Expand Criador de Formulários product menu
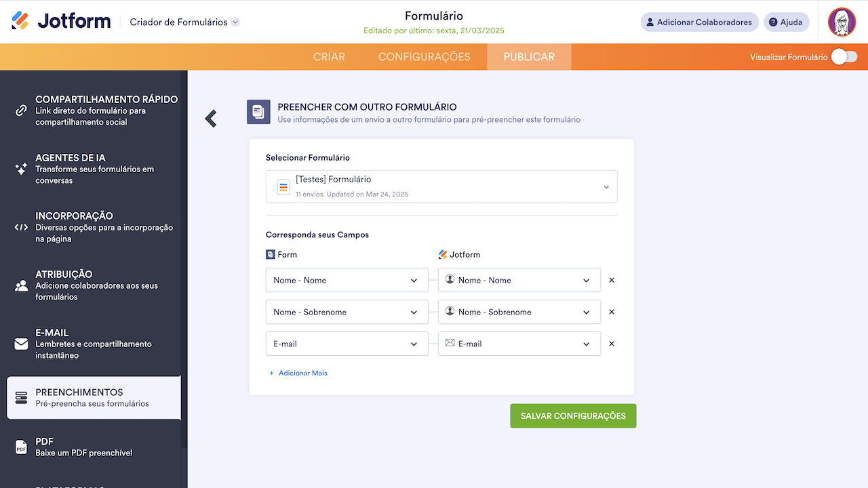The width and height of the screenshot is (868, 488). tap(235, 22)
